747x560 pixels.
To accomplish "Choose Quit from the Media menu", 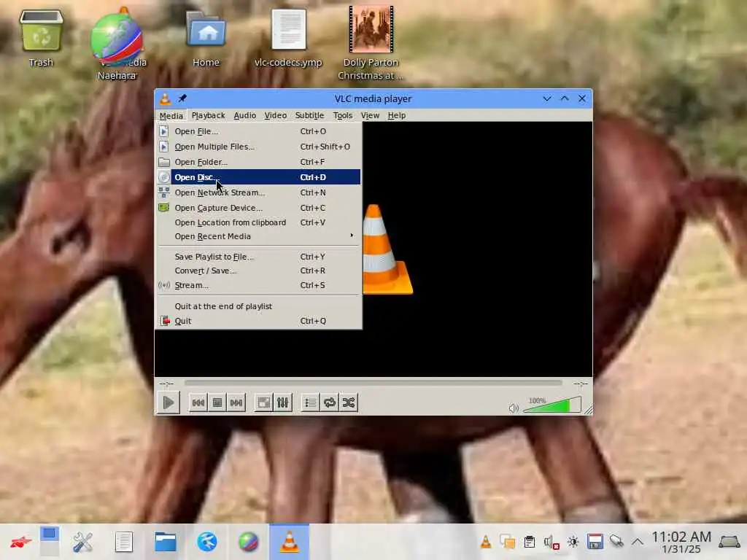I will click(259, 321).
